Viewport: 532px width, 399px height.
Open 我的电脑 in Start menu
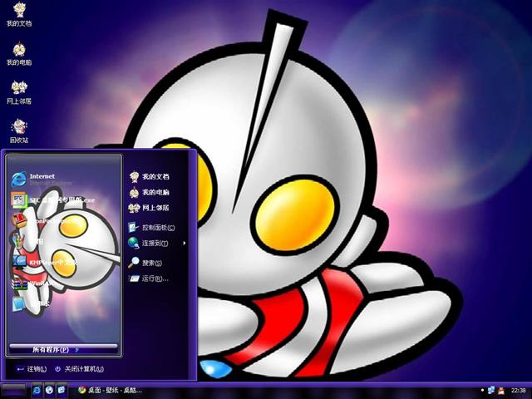[x=149, y=192]
